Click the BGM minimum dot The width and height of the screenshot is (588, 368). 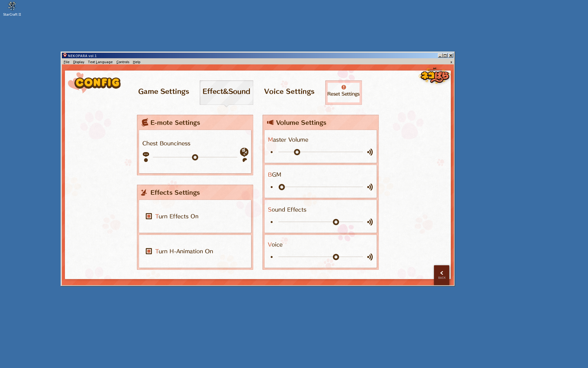[272, 187]
